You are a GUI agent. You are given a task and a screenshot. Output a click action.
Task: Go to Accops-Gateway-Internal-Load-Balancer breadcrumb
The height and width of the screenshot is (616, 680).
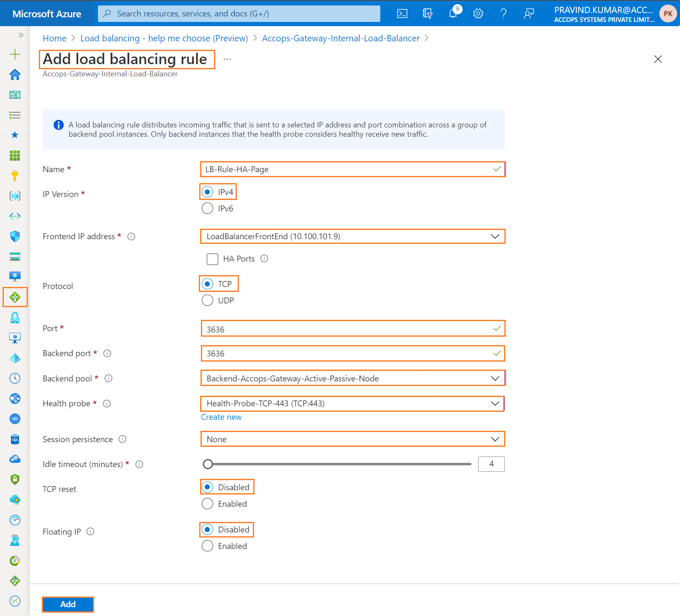[341, 38]
